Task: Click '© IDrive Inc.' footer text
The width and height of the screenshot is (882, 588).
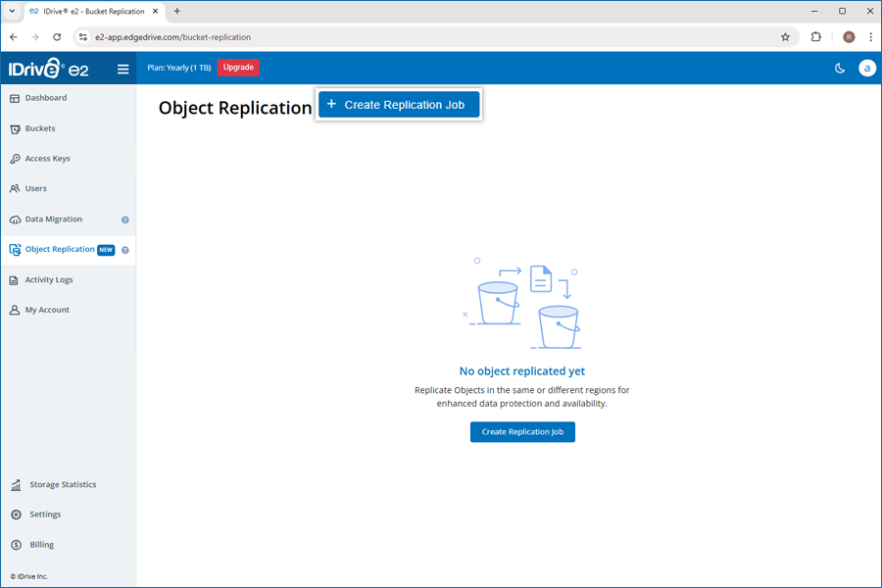Action: coord(29,577)
